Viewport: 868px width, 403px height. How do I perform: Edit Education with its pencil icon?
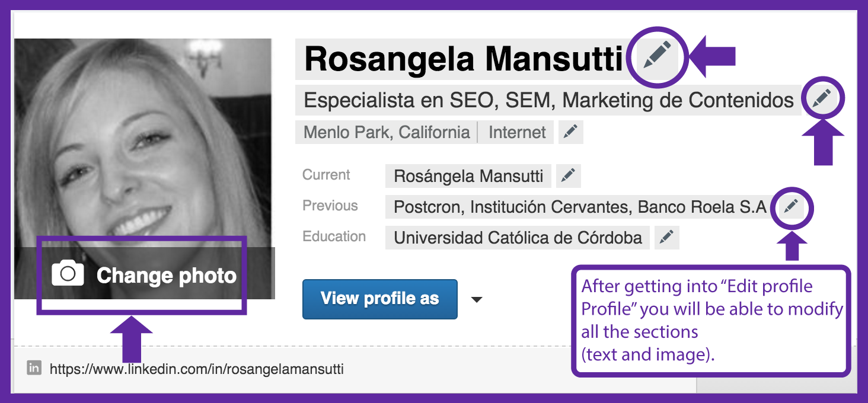667,238
